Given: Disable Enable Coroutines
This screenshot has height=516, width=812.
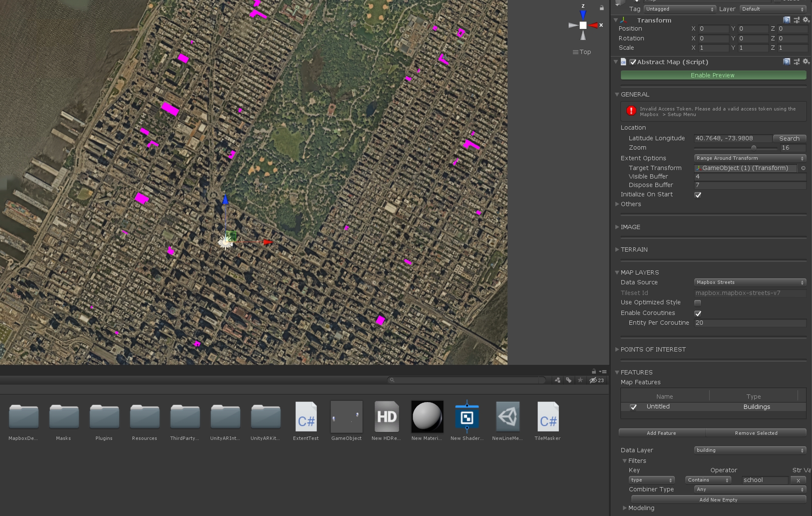Looking at the screenshot, I should [x=698, y=313].
